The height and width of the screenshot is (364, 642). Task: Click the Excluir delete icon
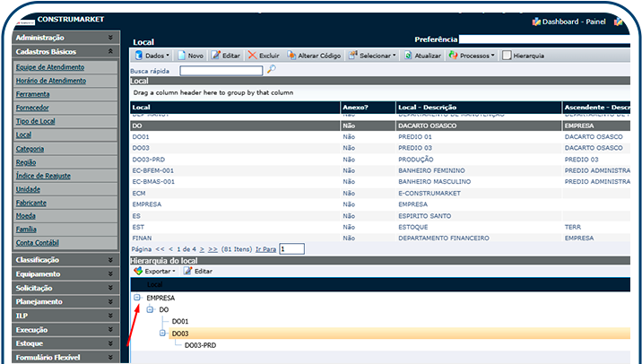253,56
